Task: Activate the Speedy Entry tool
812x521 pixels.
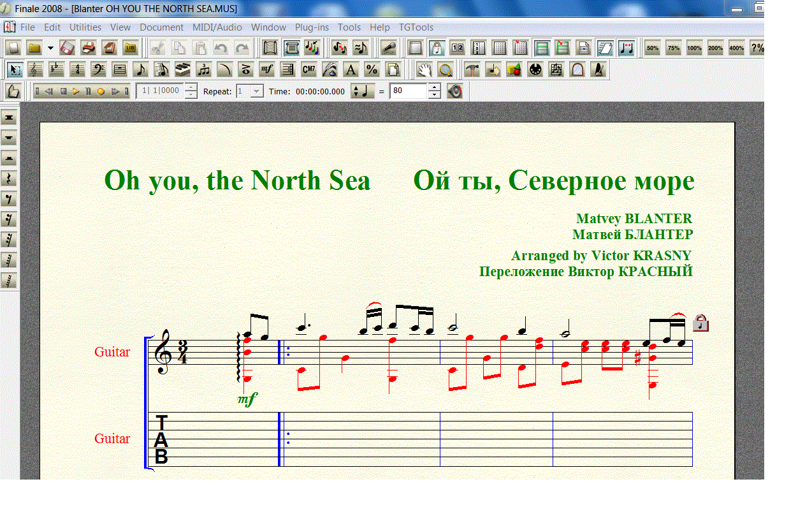Action: coord(162,70)
